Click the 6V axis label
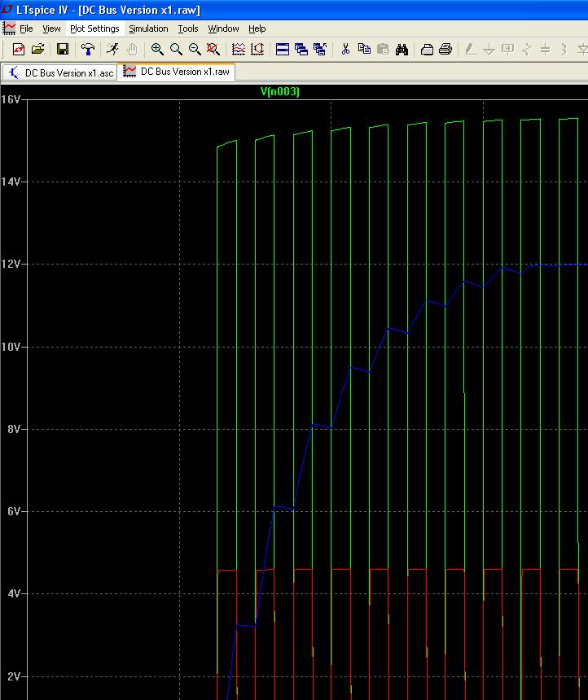 (x=15, y=511)
